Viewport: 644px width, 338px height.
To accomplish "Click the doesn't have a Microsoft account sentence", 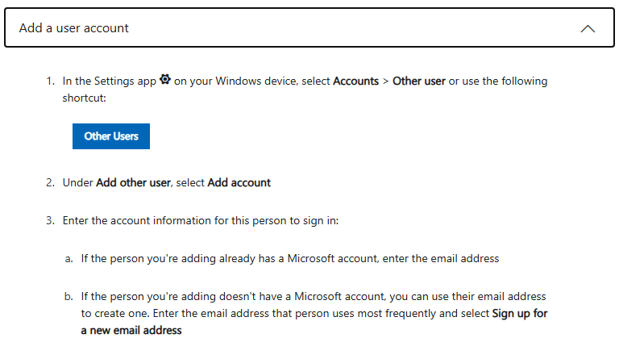I will 314,313.
